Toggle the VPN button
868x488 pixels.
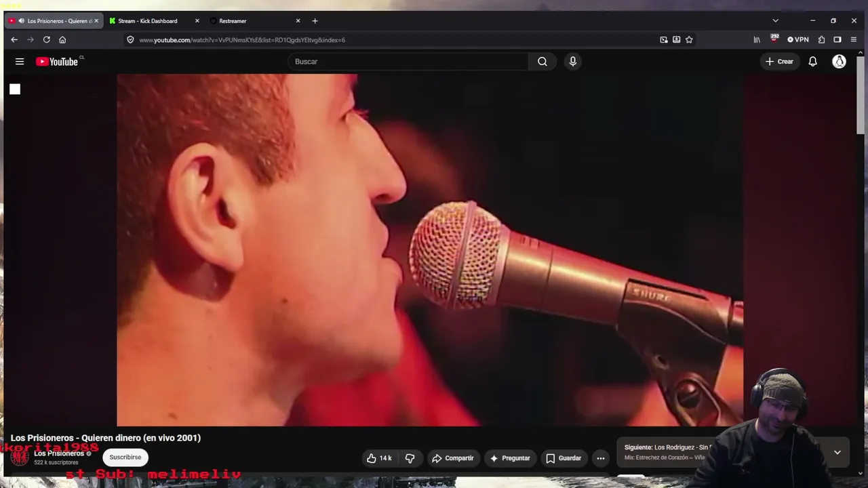coord(798,40)
